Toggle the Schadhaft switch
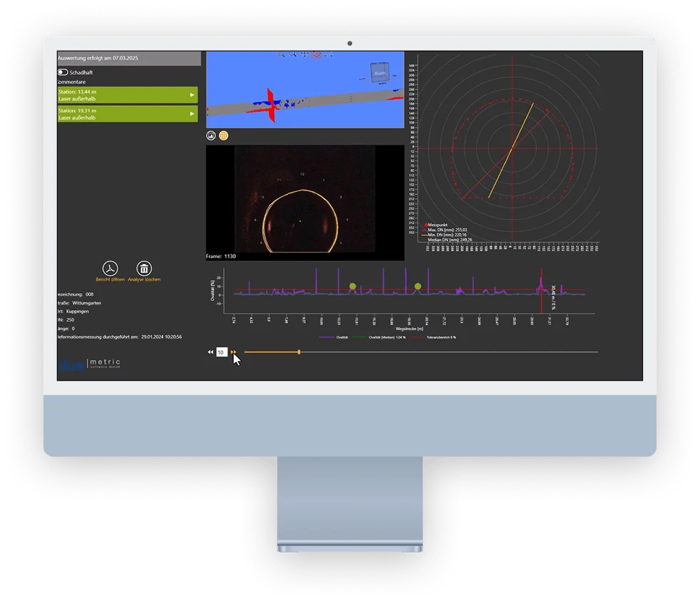Viewport: 700px width, 604px height. tap(63, 72)
